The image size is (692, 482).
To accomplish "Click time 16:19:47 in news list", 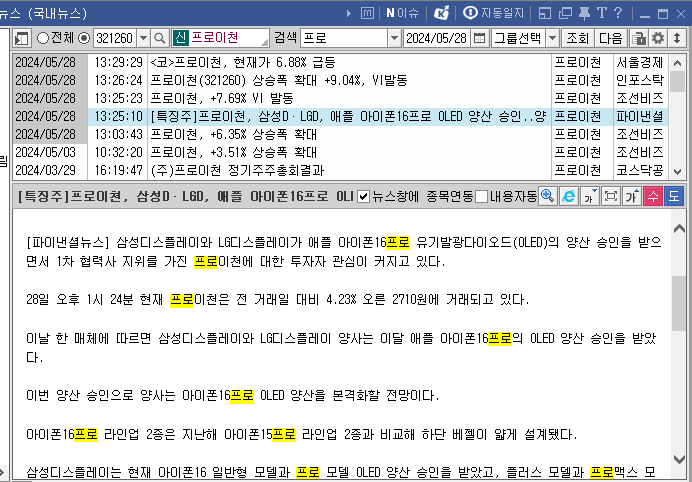I will (x=118, y=170).
